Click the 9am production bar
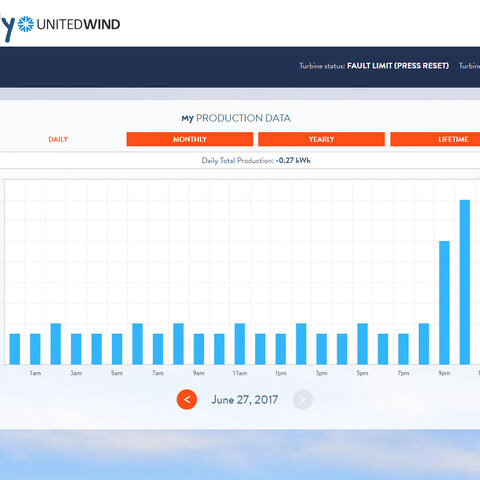 click(199, 349)
